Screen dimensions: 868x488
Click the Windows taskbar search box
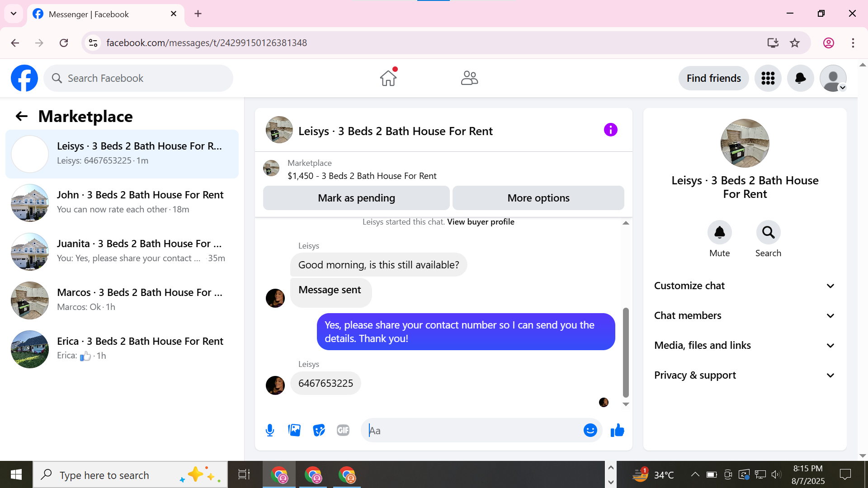[130, 475]
